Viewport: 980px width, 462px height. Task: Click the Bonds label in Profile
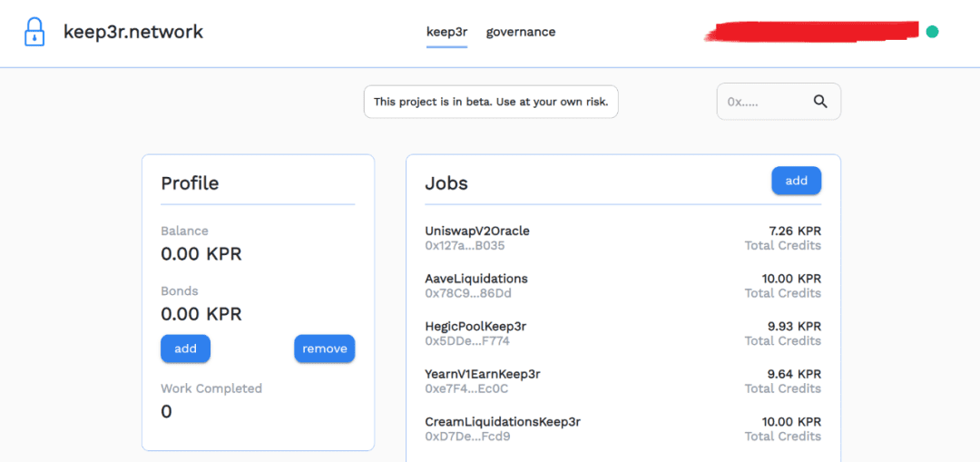[180, 290]
